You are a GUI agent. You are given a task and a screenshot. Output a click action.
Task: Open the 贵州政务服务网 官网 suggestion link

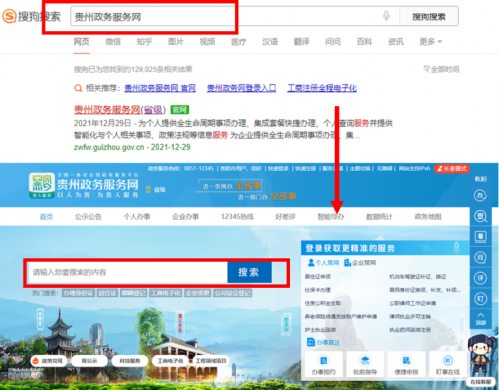point(160,88)
